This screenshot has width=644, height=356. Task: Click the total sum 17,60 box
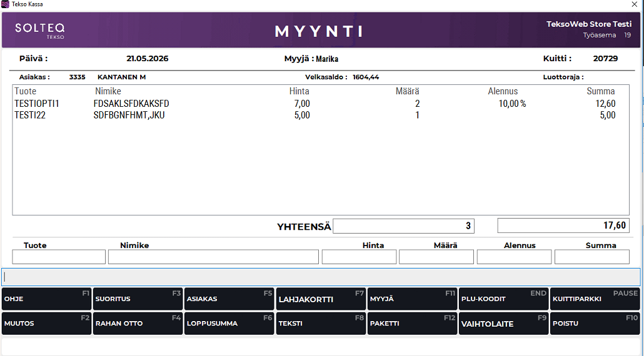coord(563,225)
